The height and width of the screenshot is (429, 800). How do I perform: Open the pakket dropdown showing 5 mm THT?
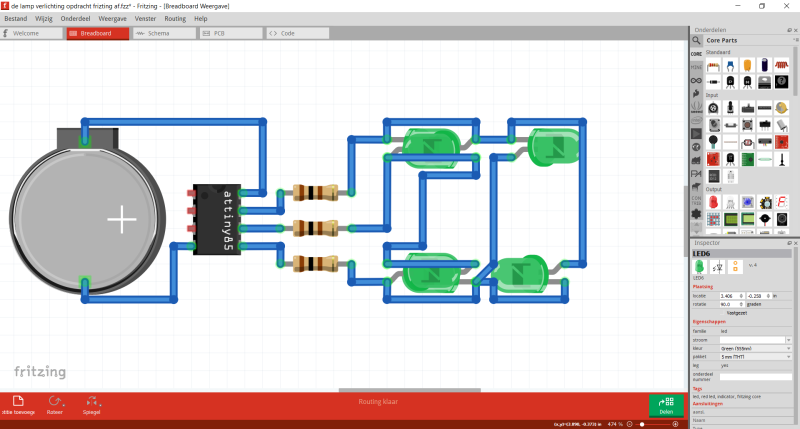pos(755,356)
